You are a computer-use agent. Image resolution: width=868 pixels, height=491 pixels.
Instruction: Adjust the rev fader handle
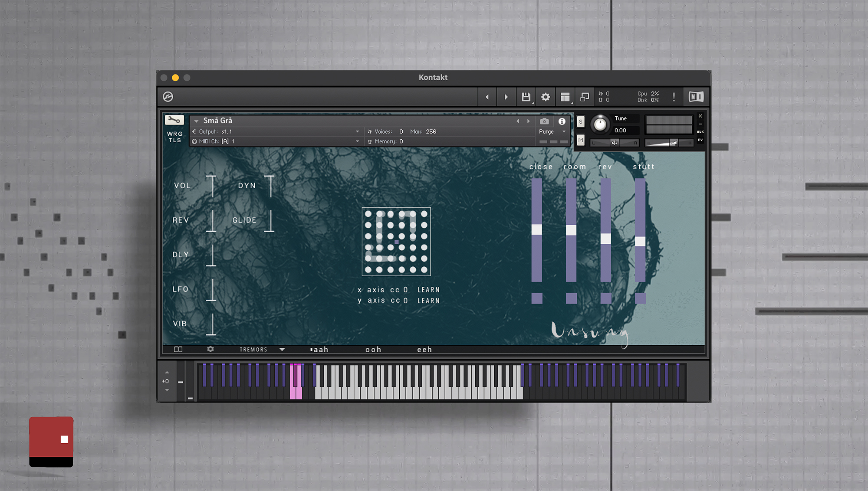(x=606, y=239)
